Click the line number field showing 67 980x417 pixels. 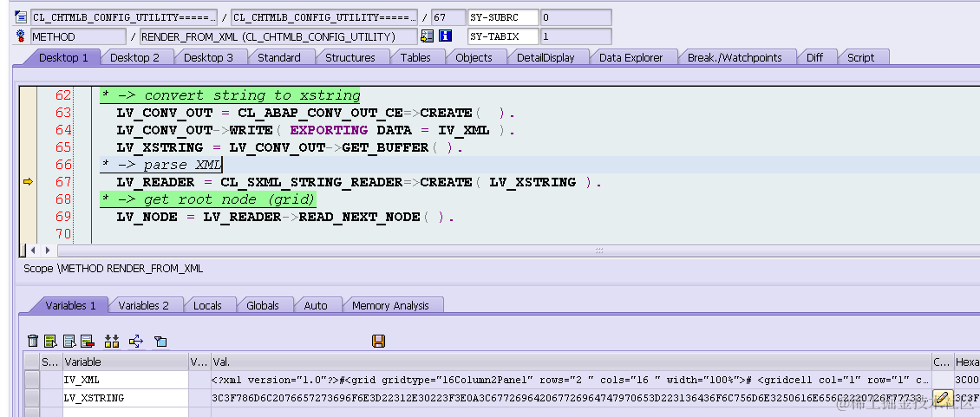(448, 17)
